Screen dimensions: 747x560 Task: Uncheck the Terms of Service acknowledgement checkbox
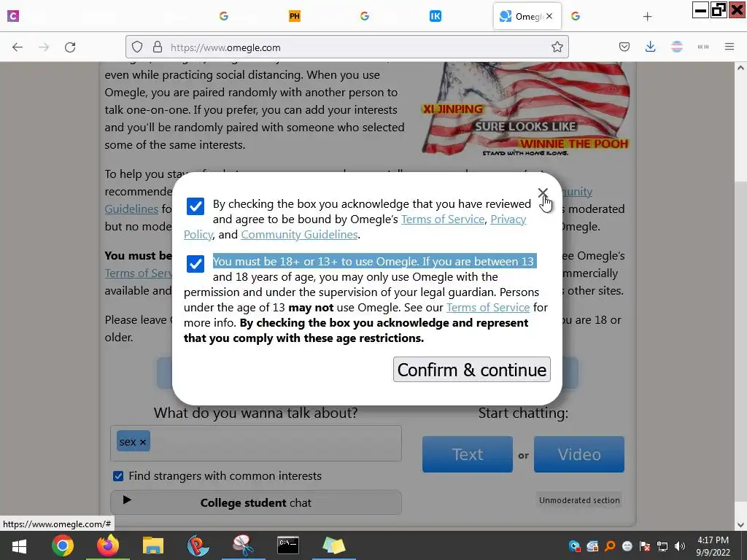[196, 206]
